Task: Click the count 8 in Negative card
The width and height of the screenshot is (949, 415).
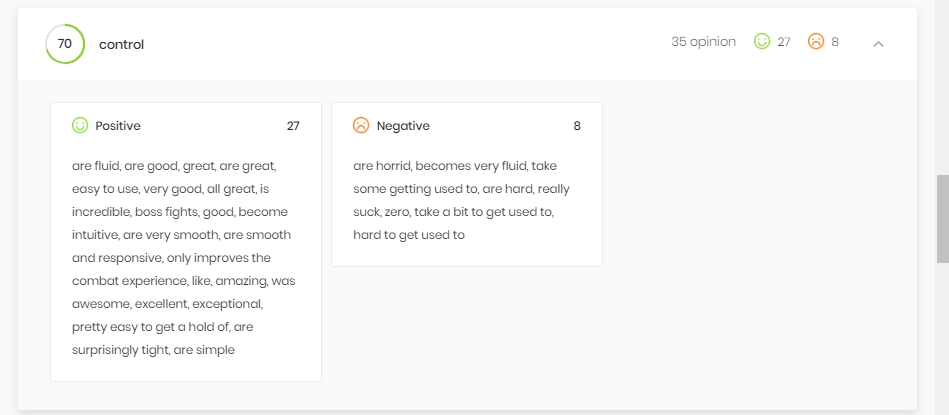Action: click(x=577, y=126)
